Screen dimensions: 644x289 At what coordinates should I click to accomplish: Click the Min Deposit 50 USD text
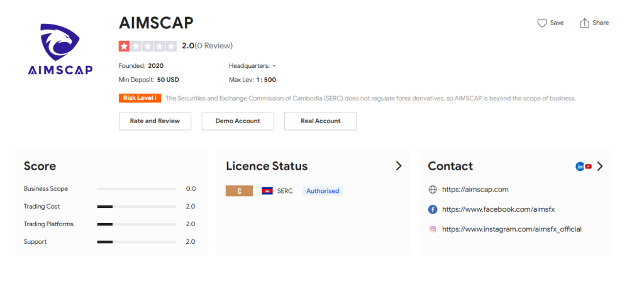[x=149, y=80]
